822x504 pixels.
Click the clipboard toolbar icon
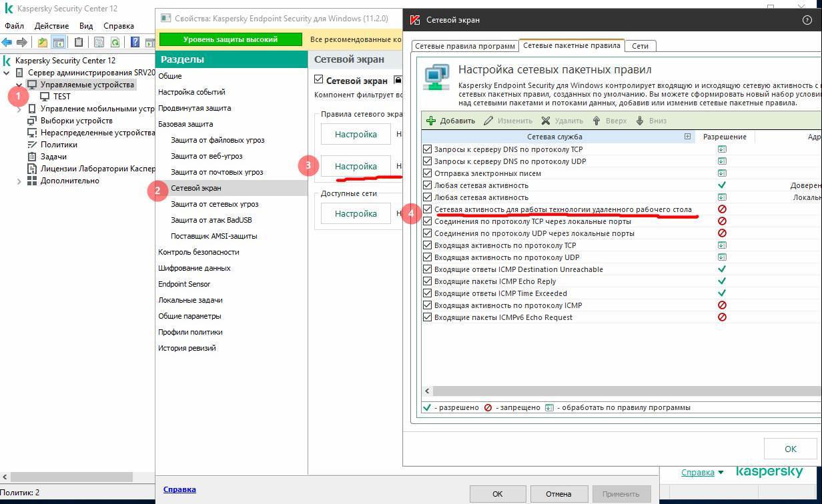pyautogui.click(x=79, y=43)
